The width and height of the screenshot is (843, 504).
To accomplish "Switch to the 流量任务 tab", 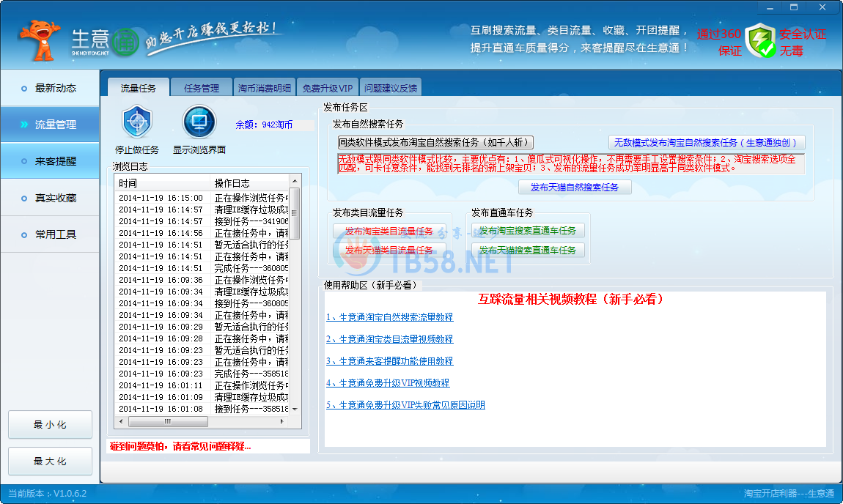I will pyautogui.click(x=138, y=88).
